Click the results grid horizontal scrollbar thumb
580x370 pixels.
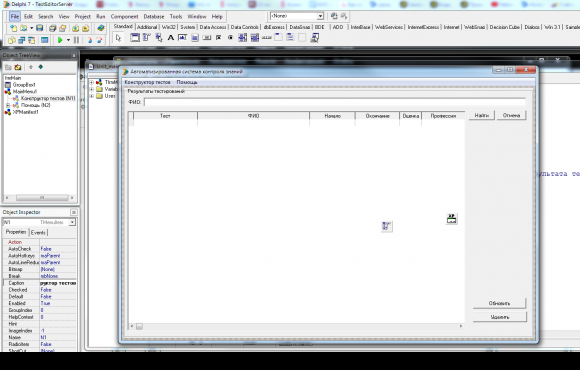(x=139, y=326)
